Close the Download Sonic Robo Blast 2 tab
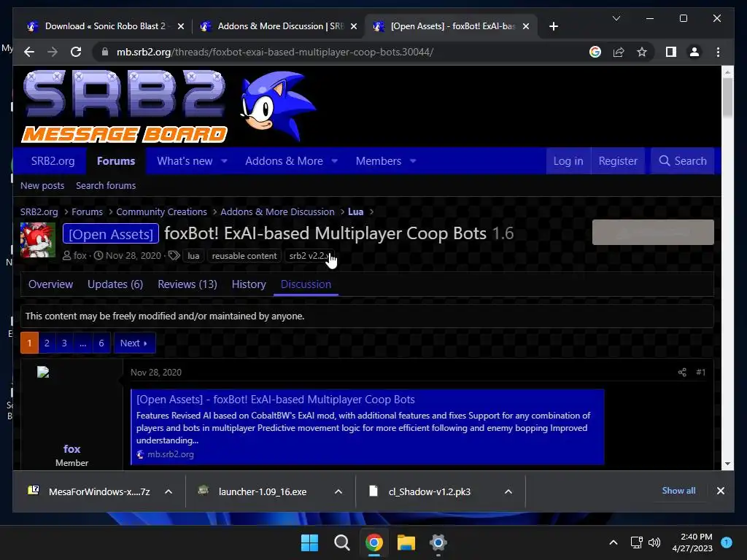The width and height of the screenshot is (747, 560). (181, 26)
